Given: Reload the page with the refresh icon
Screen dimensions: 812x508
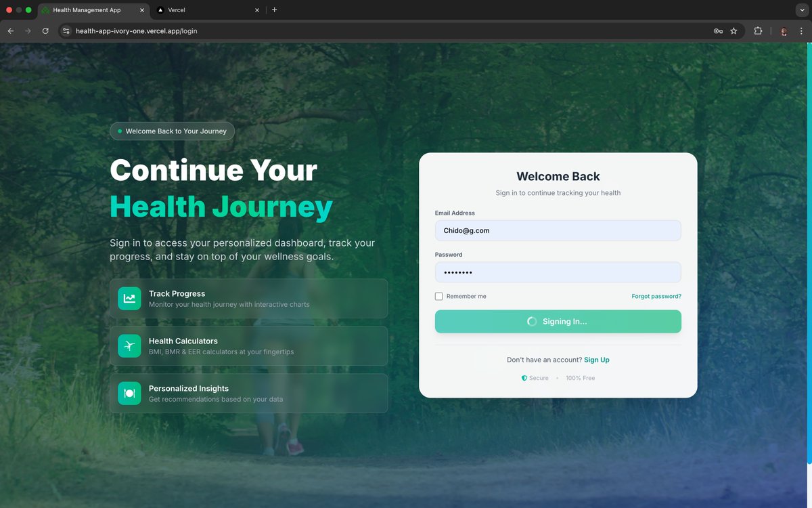Looking at the screenshot, I should [x=45, y=30].
